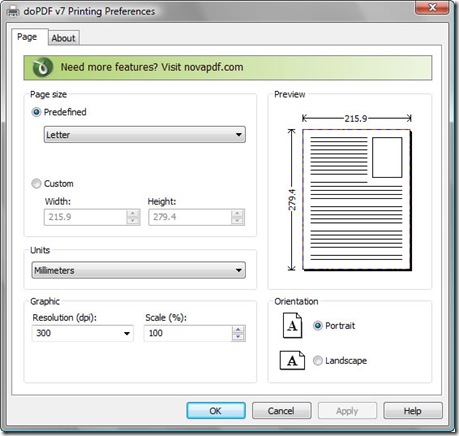Click the landscape page icon

(x=292, y=360)
